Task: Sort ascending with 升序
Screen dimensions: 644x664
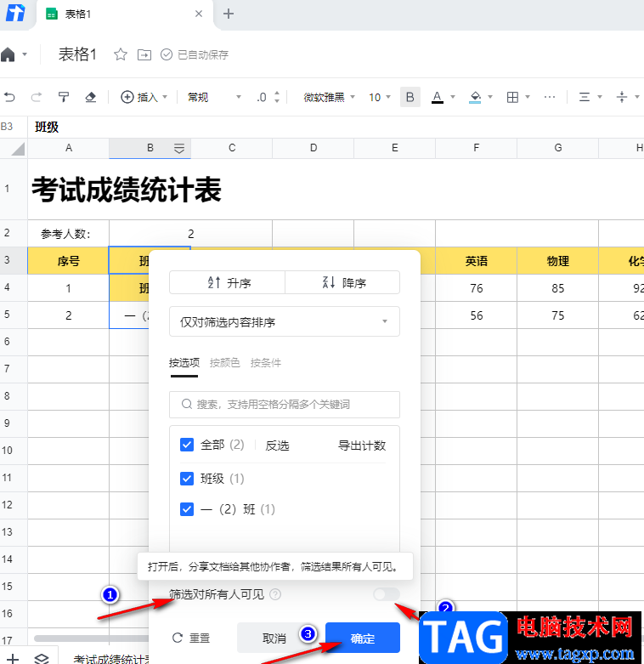Action: click(227, 282)
